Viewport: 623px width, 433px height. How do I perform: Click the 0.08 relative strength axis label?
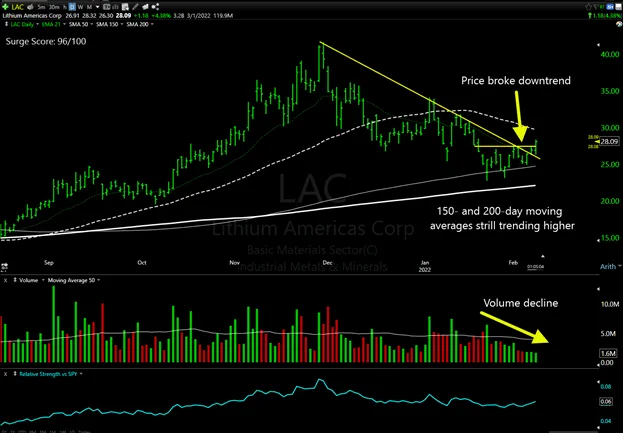tap(606, 387)
